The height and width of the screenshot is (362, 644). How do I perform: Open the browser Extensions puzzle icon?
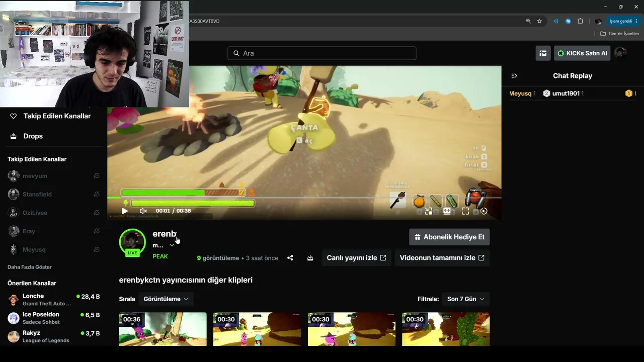580,21
